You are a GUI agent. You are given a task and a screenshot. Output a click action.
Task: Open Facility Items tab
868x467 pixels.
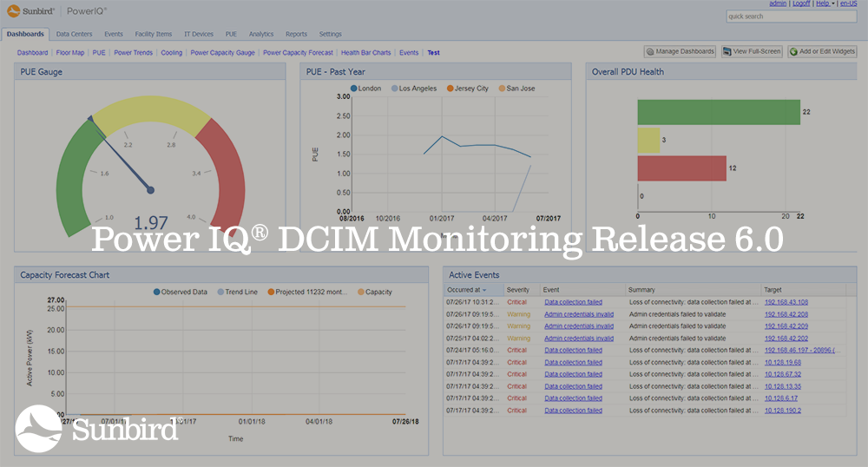click(154, 35)
